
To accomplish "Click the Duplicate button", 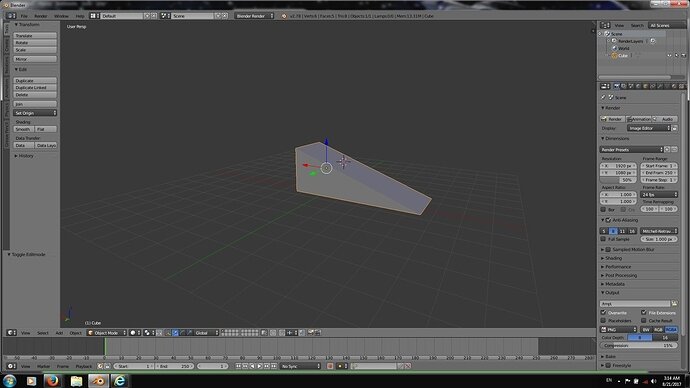I will [35, 81].
